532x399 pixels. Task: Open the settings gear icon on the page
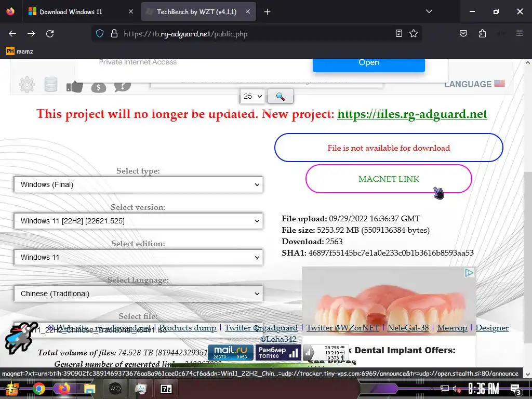(x=27, y=85)
